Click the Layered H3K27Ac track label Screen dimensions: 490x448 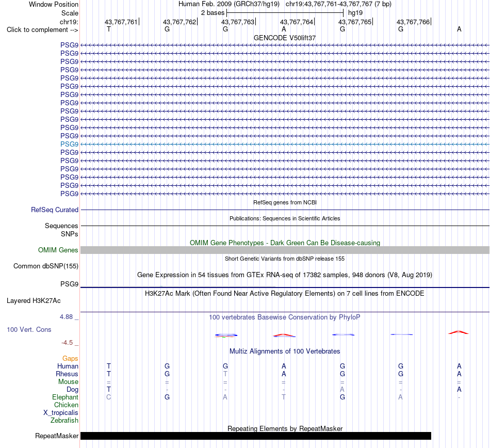34,301
